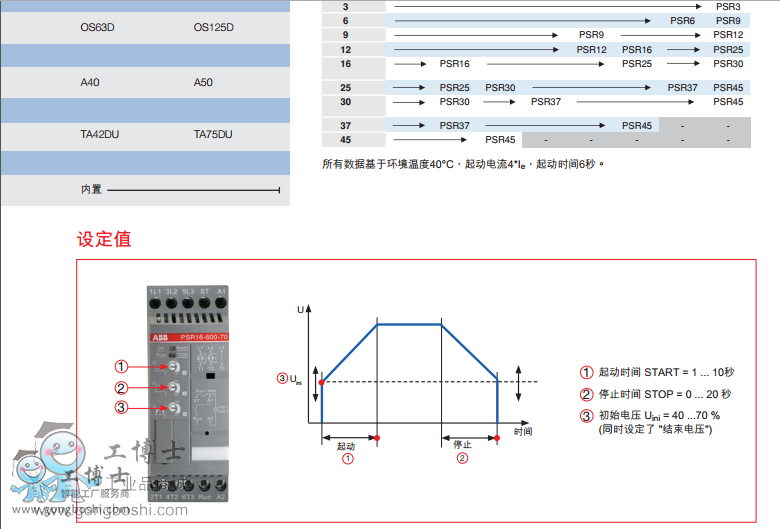Image resolution: width=780 pixels, height=529 pixels.
Task: Click the 停止时间 STOP legend text
Action: [x=664, y=394]
